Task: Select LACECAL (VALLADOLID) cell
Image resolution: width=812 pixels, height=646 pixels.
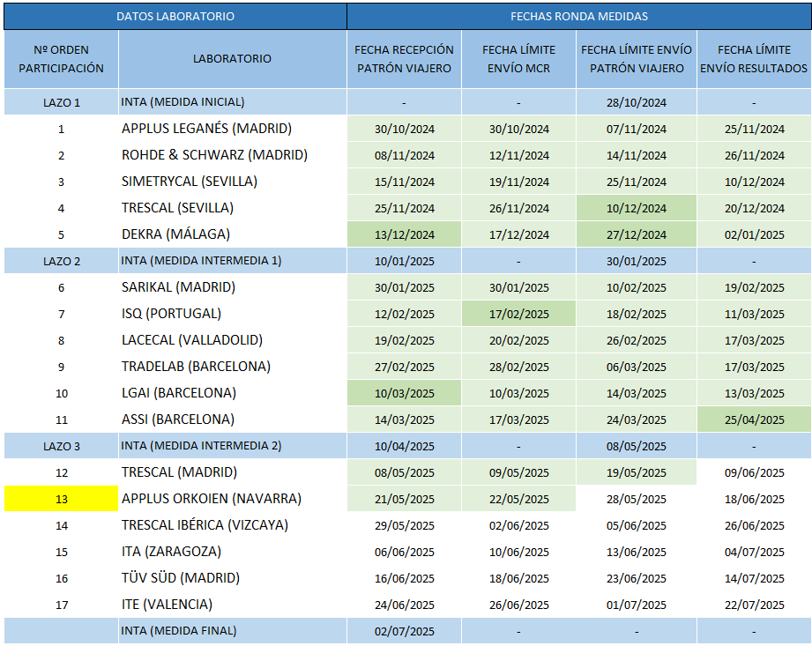Action: 233,339
